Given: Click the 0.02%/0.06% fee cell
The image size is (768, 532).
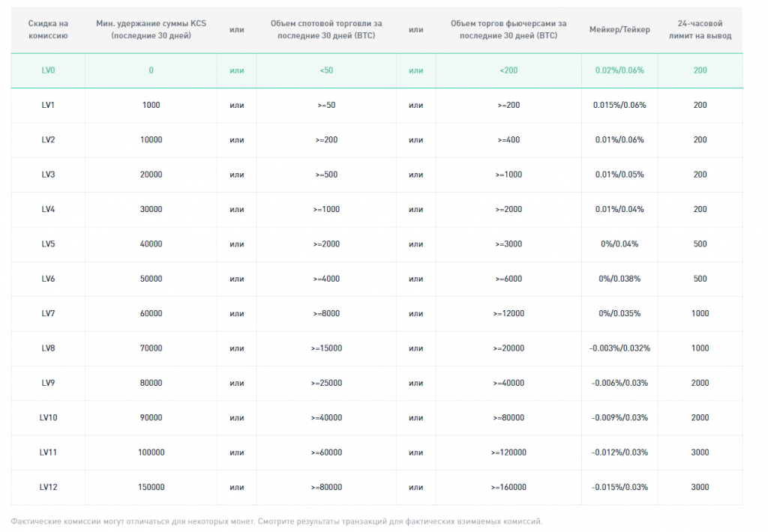Looking at the screenshot, I should click(619, 70).
